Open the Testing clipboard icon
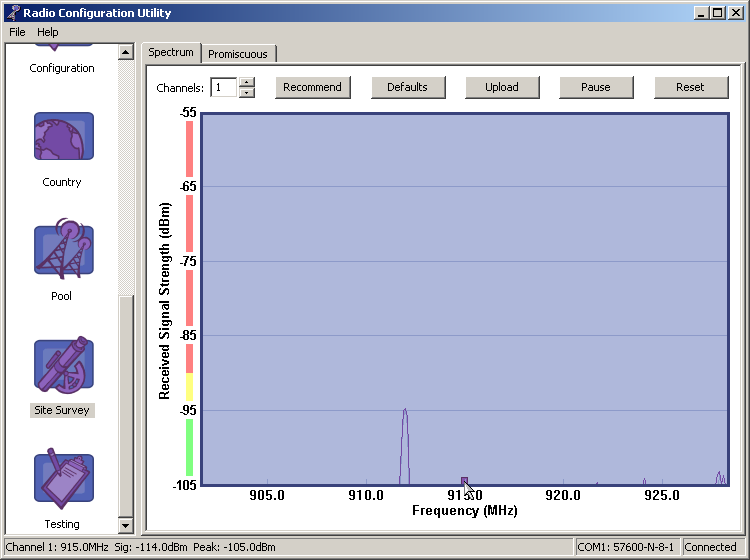 63,479
